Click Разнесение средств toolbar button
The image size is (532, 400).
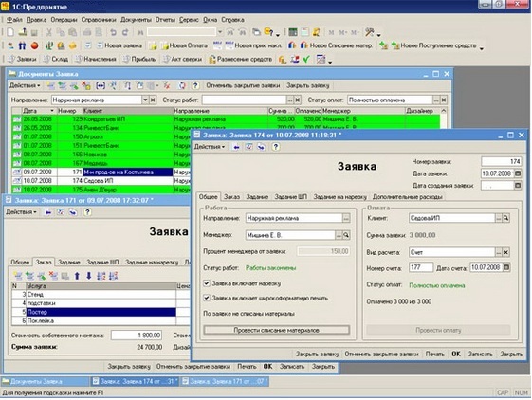click(x=241, y=60)
